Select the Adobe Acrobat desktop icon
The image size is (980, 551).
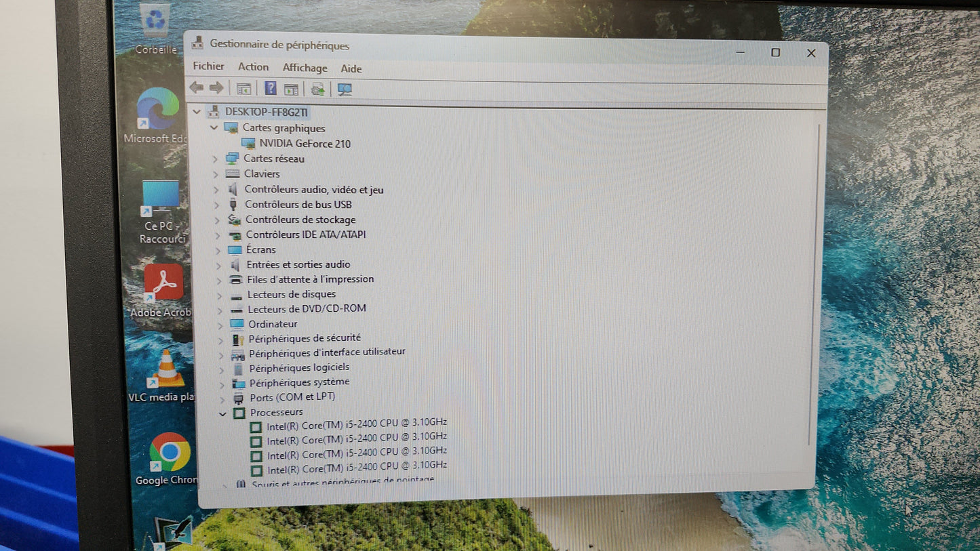coord(163,283)
